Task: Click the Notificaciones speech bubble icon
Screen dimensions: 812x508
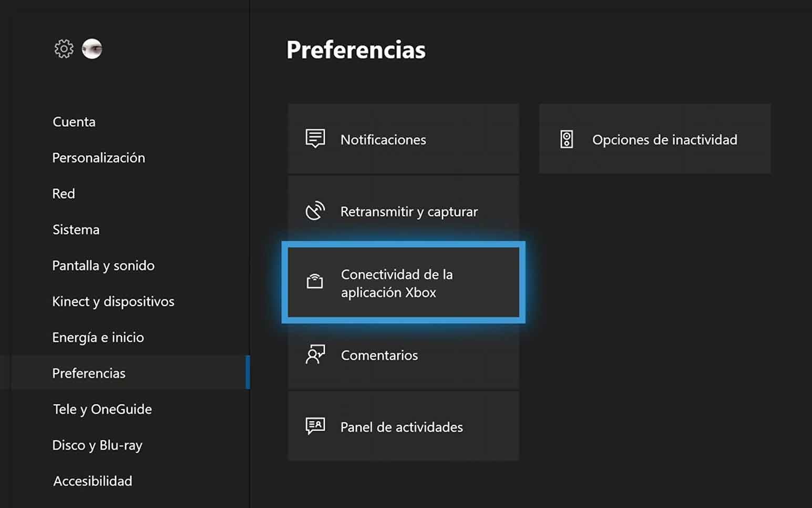Action: [315, 139]
